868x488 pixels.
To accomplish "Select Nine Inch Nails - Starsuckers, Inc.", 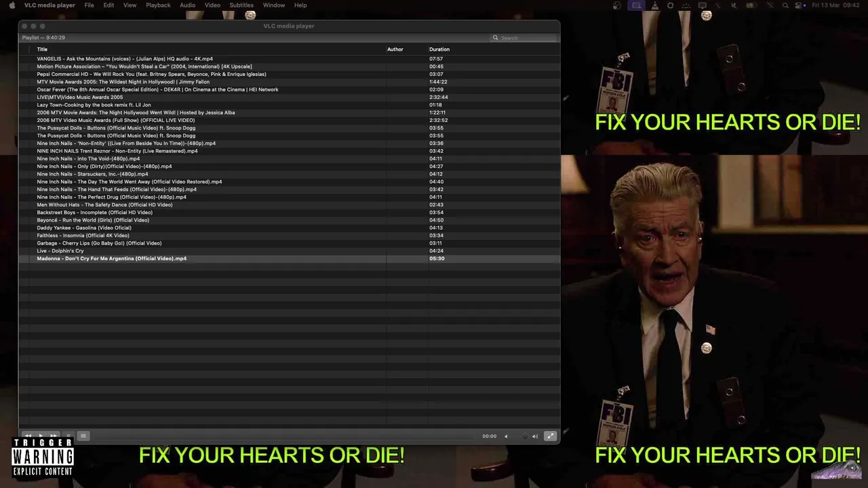I will (290, 174).
